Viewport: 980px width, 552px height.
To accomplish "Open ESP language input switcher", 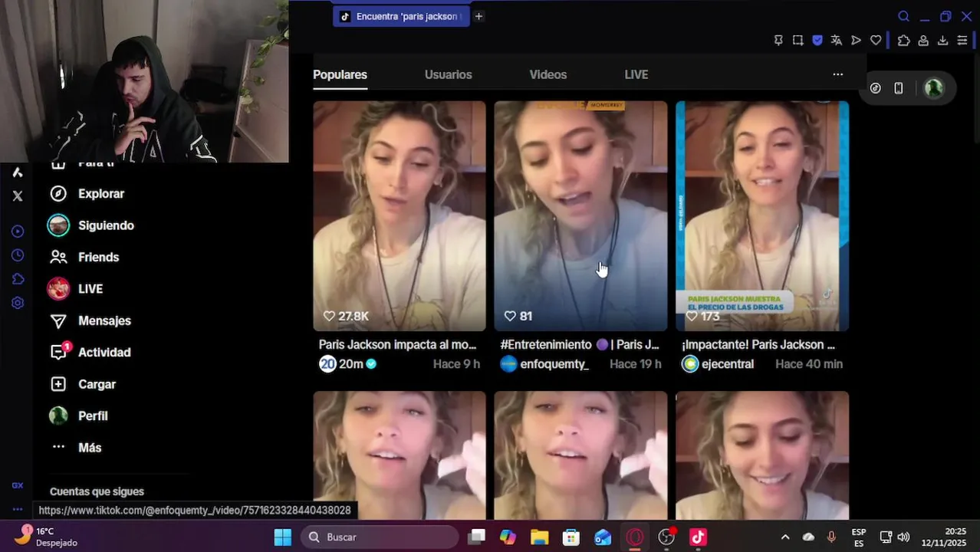I will tap(859, 537).
